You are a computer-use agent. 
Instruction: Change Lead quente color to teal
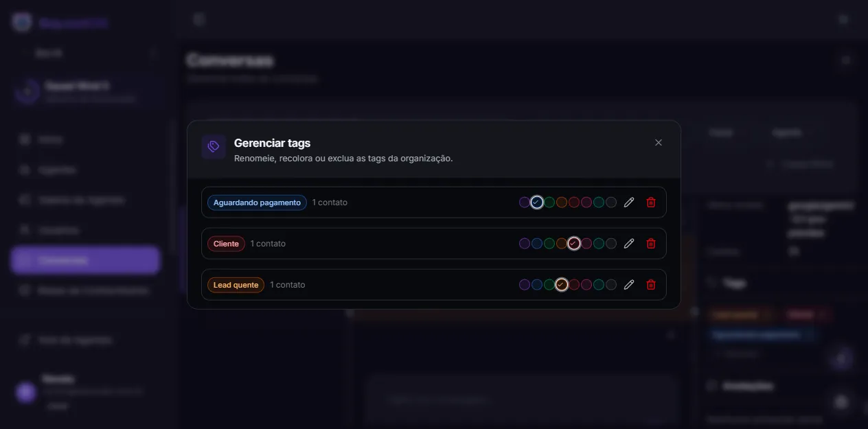[x=599, y=285]
